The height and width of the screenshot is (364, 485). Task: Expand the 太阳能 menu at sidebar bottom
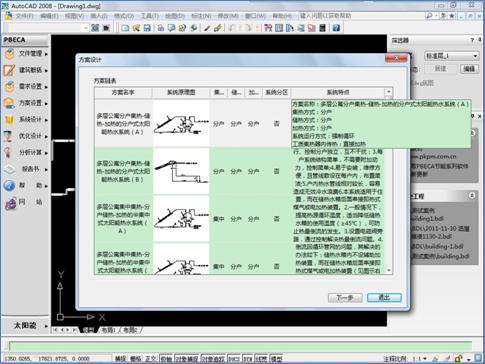(x=26, y=325)
